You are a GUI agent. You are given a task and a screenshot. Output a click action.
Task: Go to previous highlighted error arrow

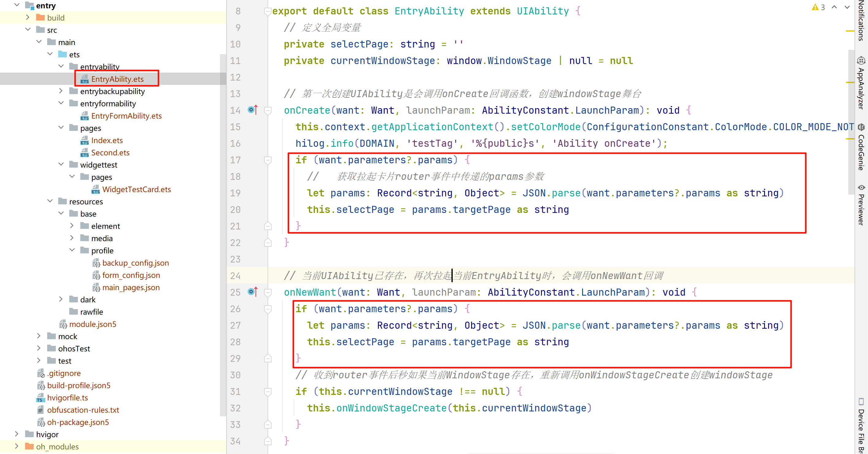click(834, 7)
